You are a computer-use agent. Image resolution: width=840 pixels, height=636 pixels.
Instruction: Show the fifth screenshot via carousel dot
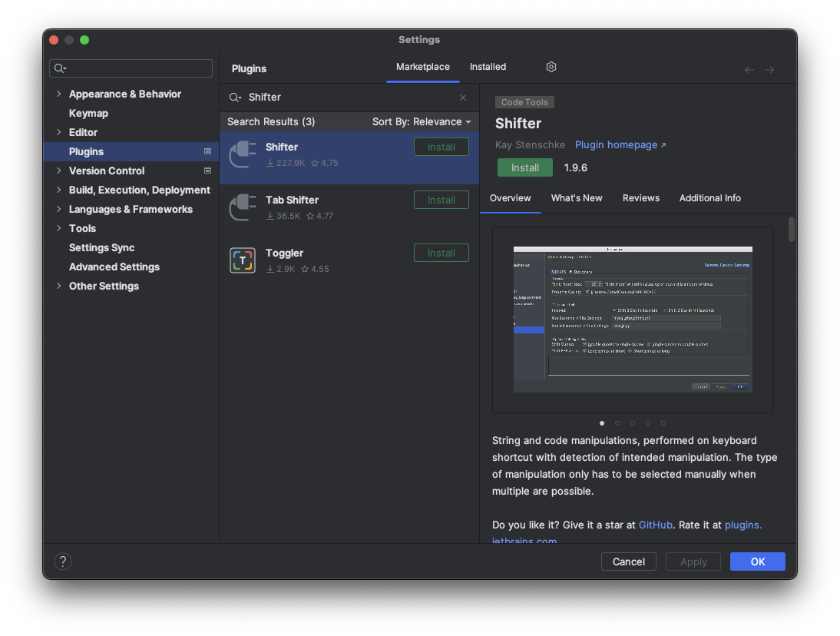coord(663,423)
